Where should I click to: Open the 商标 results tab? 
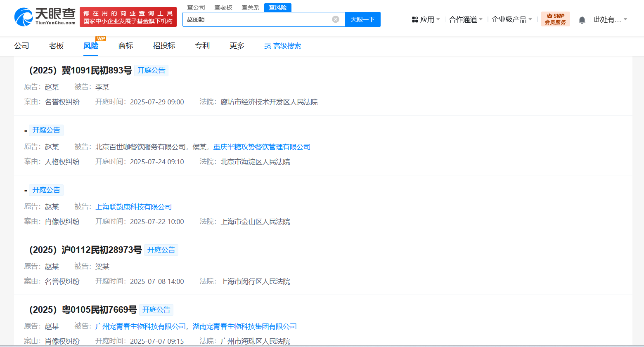click(x=125, y=46)
